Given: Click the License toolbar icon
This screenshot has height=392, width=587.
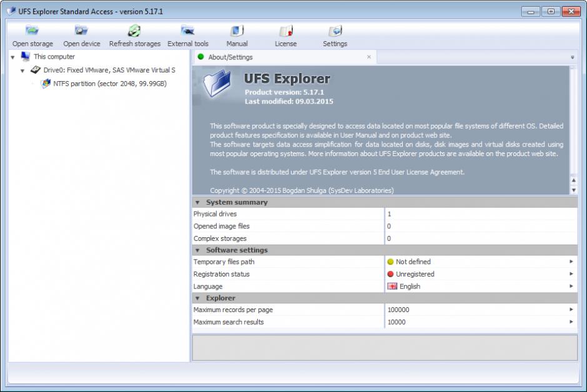Looking at the screenshot, I should 286,31.
